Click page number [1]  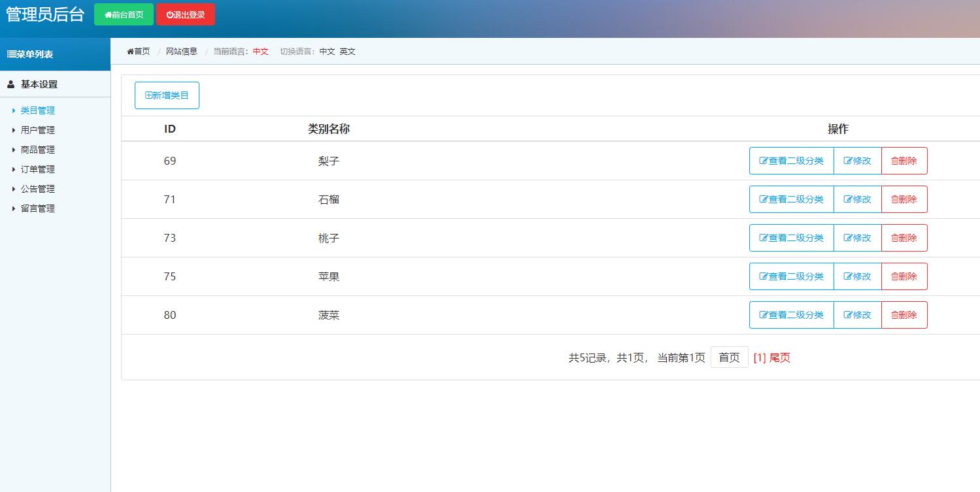760,357
